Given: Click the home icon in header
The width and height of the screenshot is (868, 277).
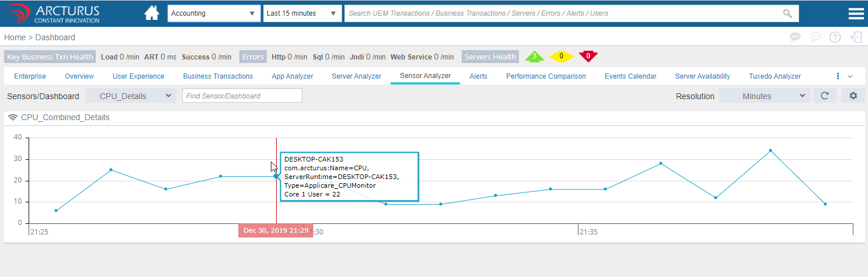Looking at the screenshot, I should 152,13.
